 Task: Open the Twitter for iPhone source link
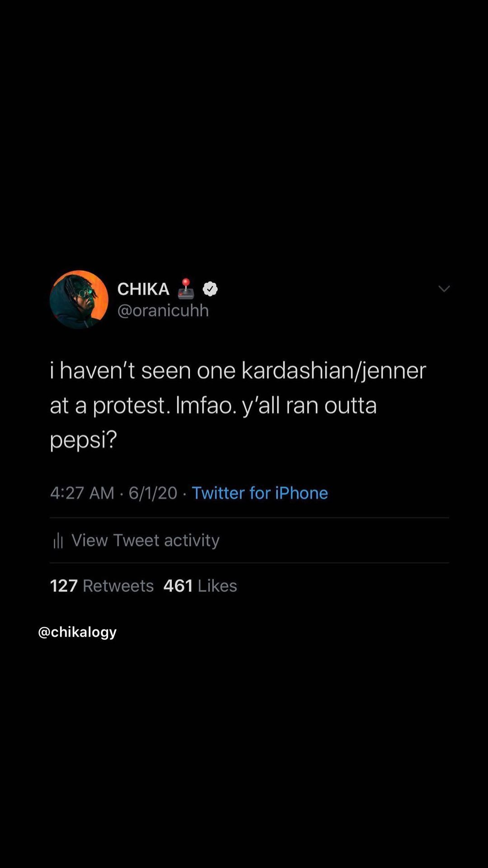pos(260,493)
